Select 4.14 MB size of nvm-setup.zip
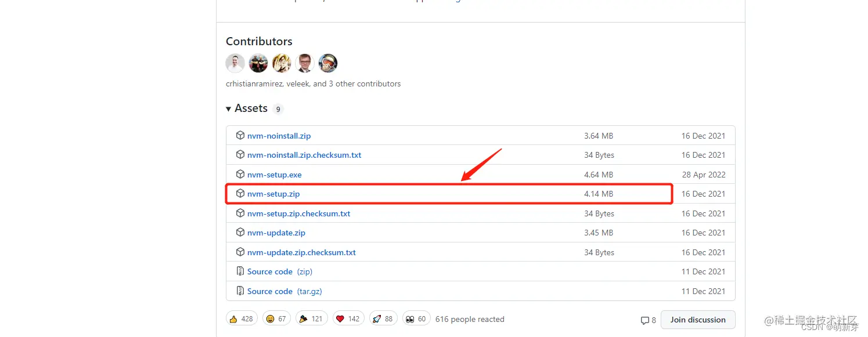This screenshot has height=337, width=868. click(x=599, y=194)
